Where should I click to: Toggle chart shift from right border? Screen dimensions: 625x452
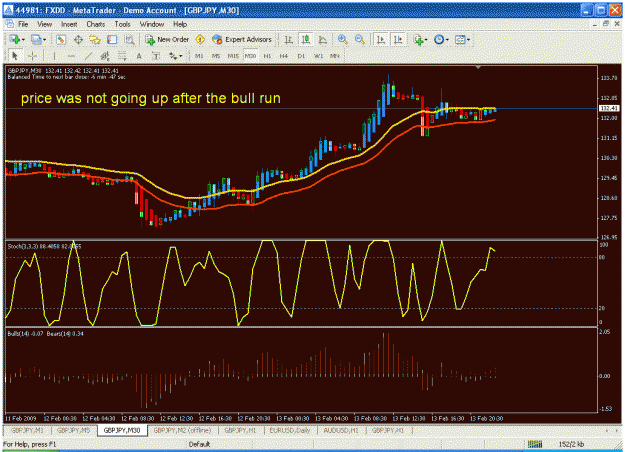398,39
